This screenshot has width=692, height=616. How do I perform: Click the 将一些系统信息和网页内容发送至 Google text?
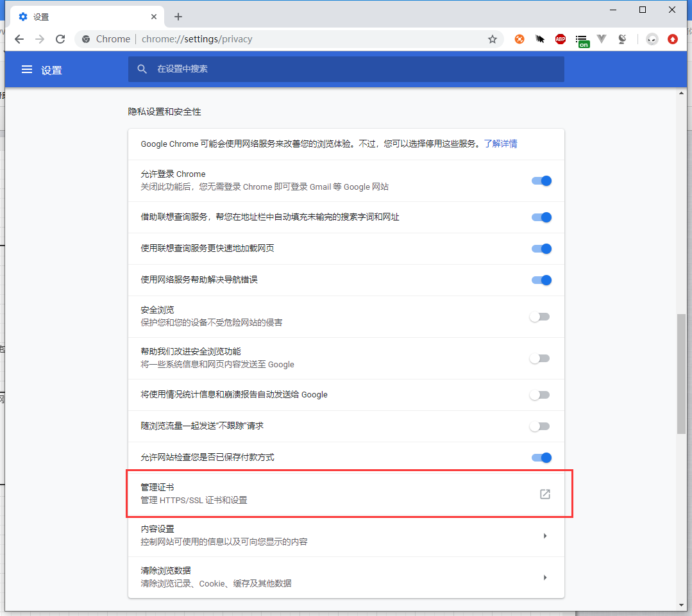click(217, 365)
